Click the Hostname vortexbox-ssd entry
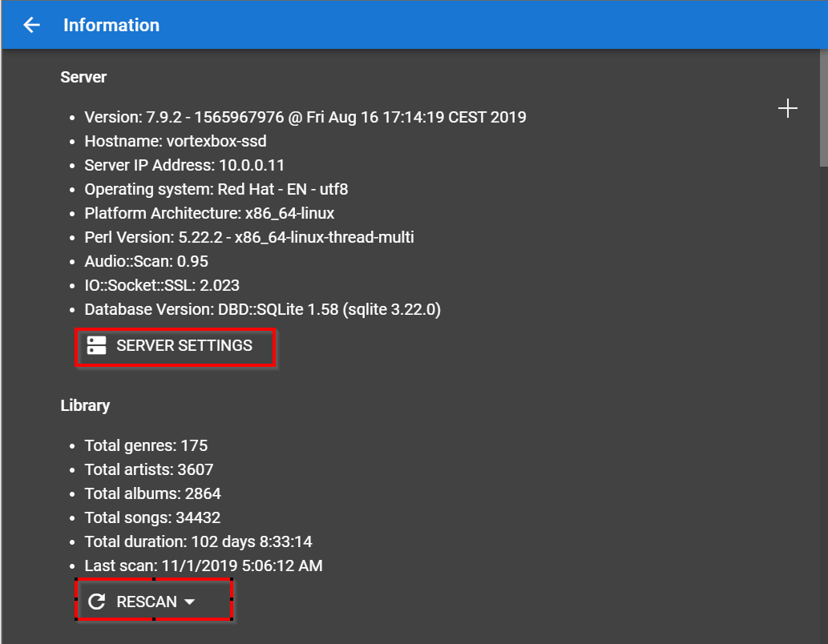Viewport: 828px width, 644px height. (x=176, y=141)
